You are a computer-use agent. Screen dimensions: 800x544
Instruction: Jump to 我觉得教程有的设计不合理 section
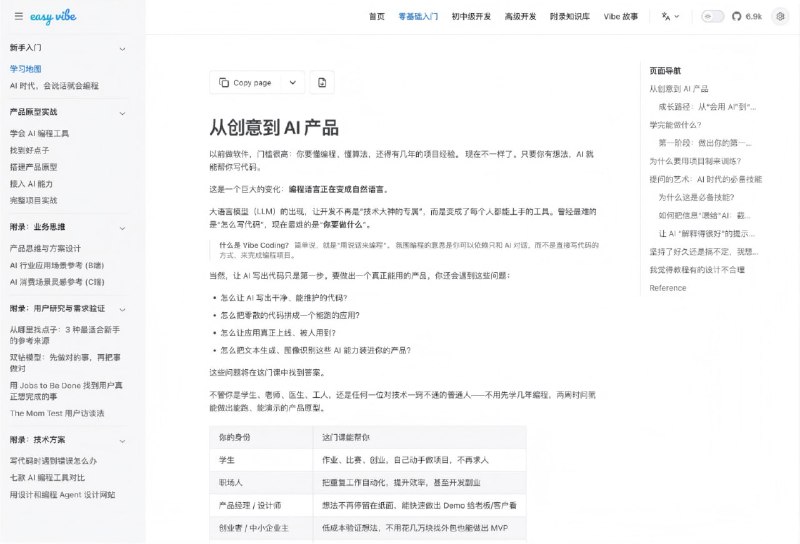[697, 269]
